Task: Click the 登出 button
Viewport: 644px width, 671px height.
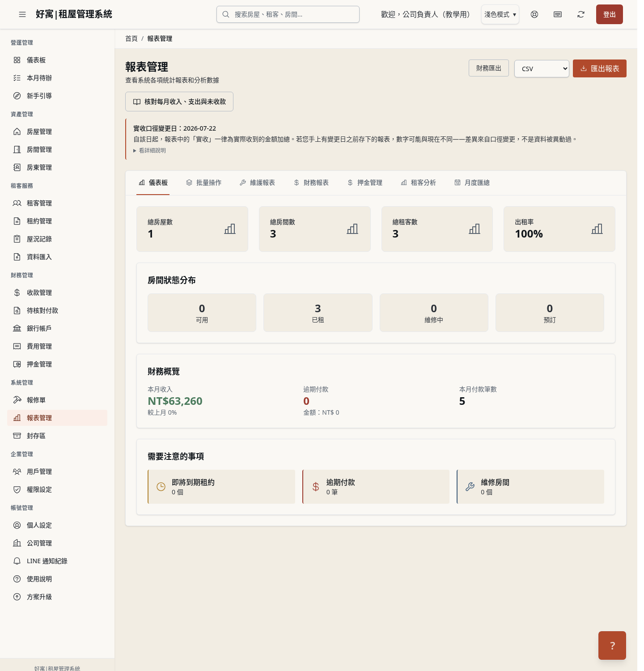Action: point(609,14)
